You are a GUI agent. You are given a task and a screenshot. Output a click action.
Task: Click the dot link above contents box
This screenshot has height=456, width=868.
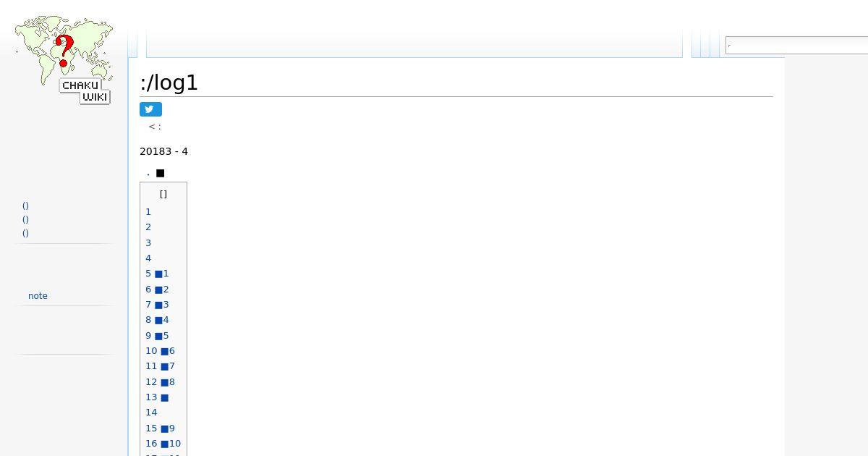point(148,173)
